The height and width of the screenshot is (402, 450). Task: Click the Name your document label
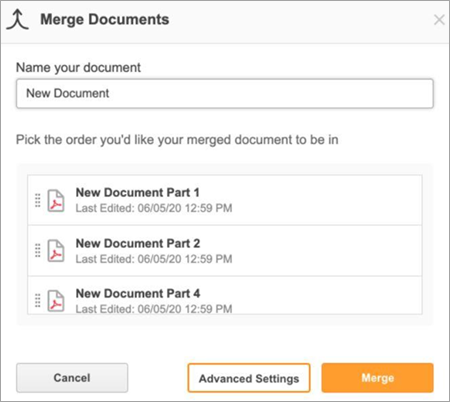click(78, 68)
